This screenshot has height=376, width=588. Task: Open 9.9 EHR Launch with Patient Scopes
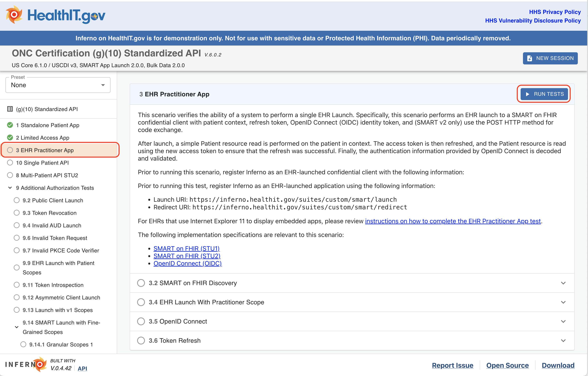click(x=58, y=268)
